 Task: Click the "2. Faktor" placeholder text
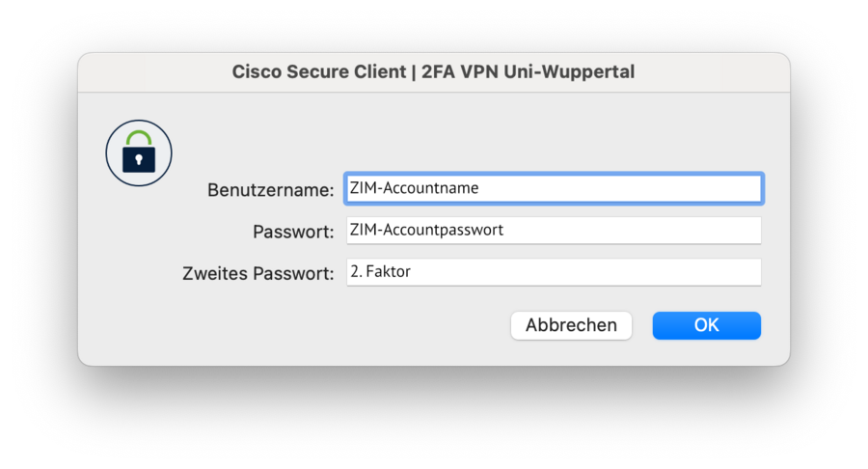tap(380, 272)
